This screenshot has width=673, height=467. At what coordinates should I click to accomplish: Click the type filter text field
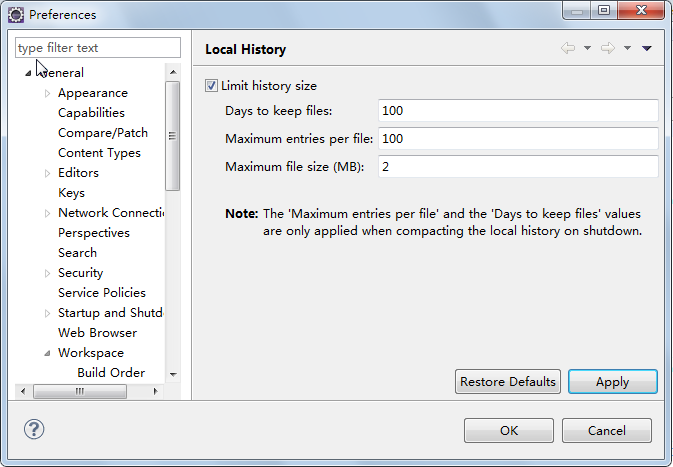(x=98, y=48)
